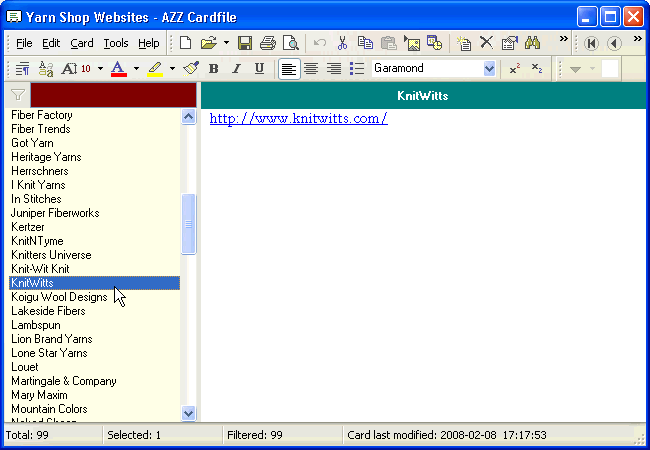Open card properties icon in the toolbar
Image resolution: width=650 pixels, height=450 pixels.
pos(509,43)
